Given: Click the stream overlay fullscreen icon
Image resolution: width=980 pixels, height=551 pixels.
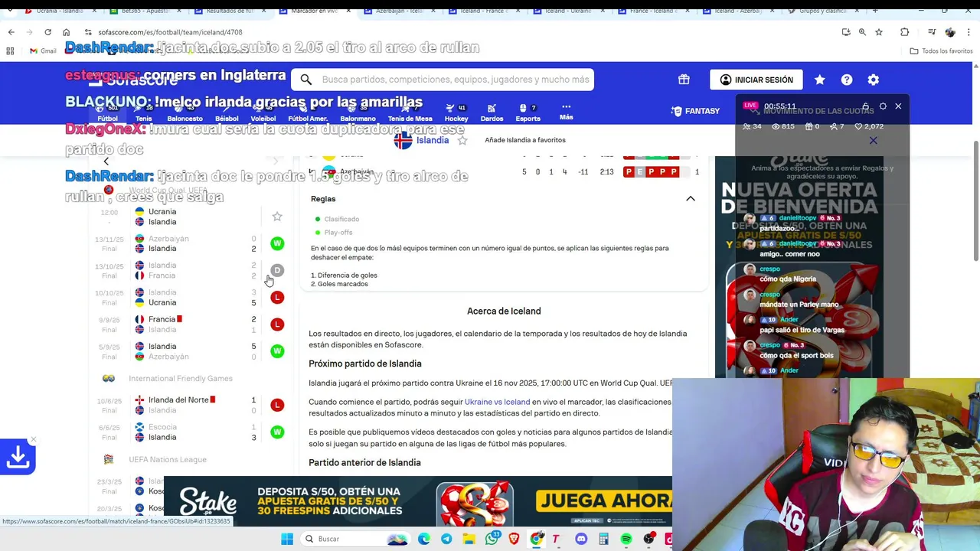Looking at the screenshot, I should click(883, 106).
